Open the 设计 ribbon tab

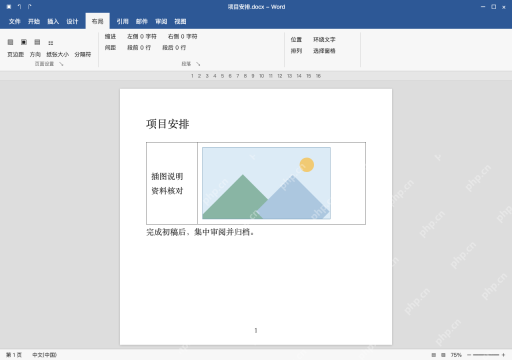click(72, 22)
